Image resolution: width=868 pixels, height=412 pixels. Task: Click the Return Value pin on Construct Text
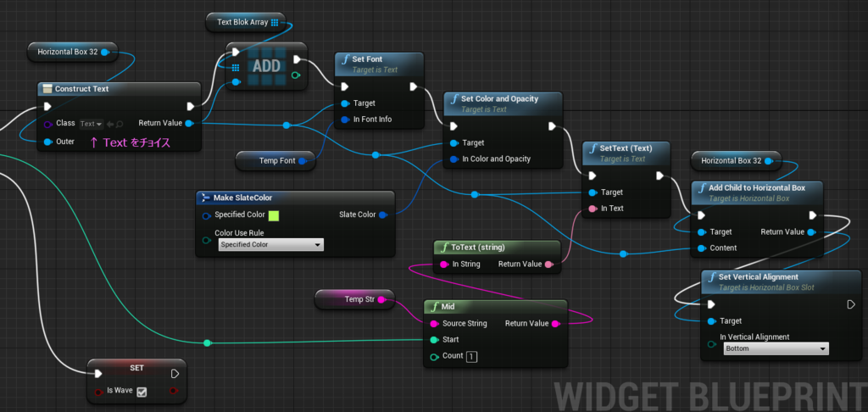(x=189, y=123)
